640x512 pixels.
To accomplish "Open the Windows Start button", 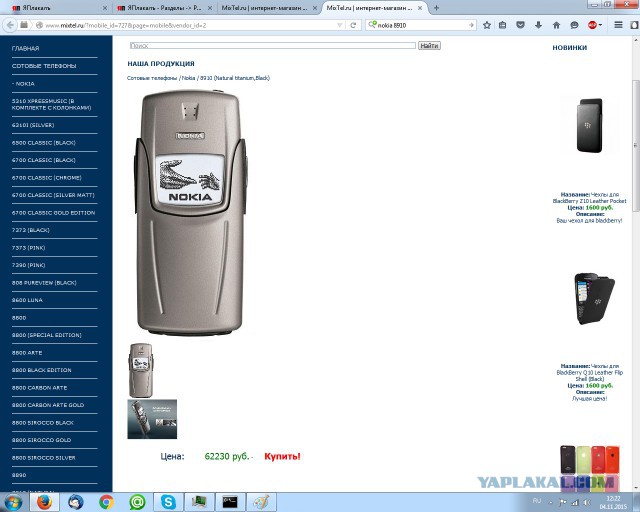I will point(12,502).
